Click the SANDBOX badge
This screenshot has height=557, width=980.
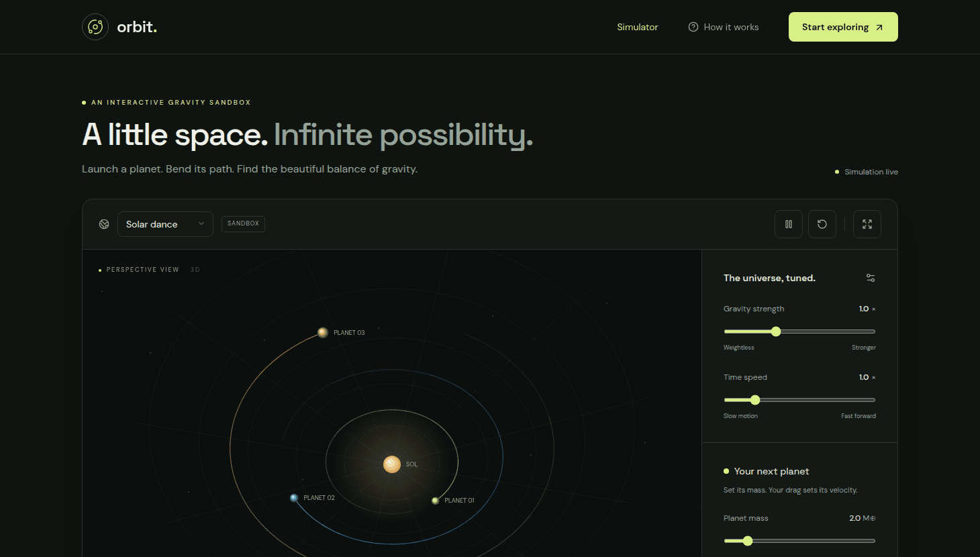(243, 223)
